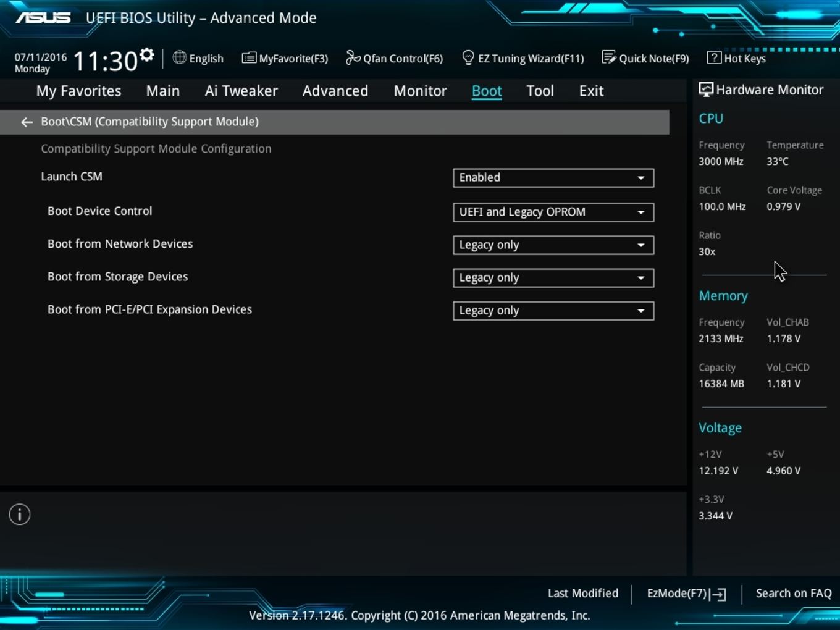Click the info circle icon in help area
The width and height of the screenshot is (840, 630).
click(x=20, y=514)
